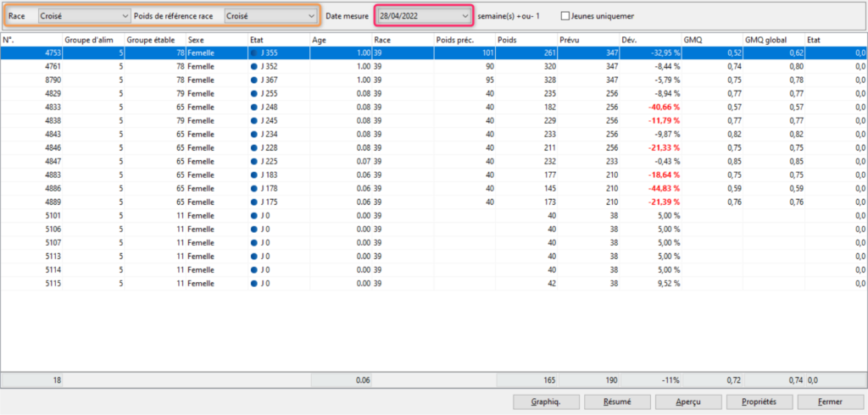The width and height of the screenshot is (868, 415).
Task: Click the Dév. column header
Action: click(649, 39)
